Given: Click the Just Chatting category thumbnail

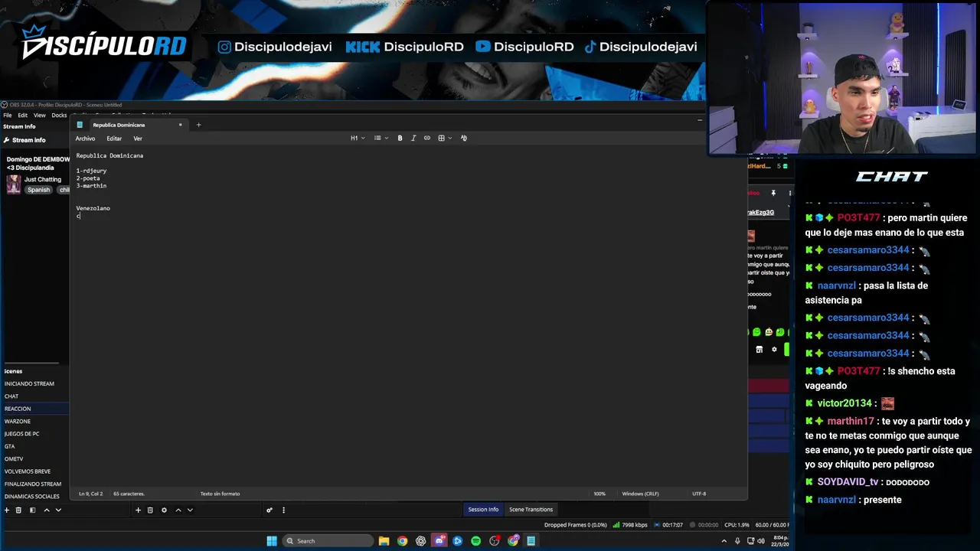Looking at the screenshot, I should (x=13, y=184).
